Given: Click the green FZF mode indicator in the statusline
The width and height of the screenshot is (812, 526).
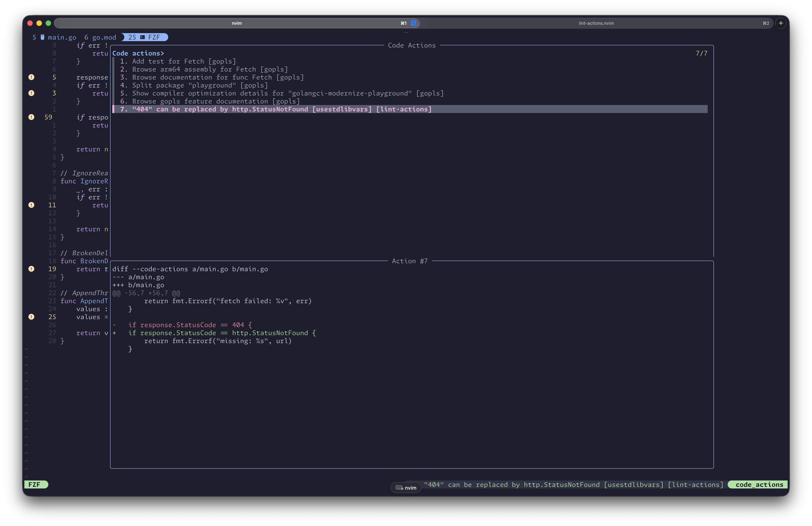Looking at the screenshot, I should (36, 484).
